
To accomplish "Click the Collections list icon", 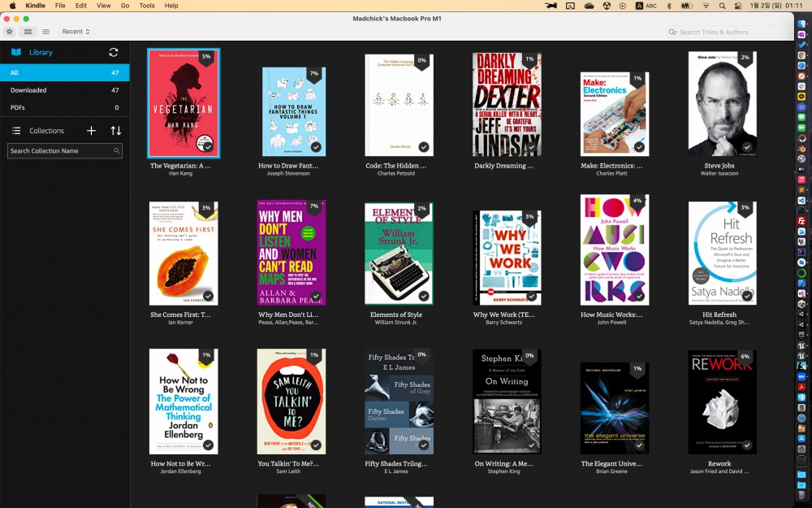I will point(16,131).
